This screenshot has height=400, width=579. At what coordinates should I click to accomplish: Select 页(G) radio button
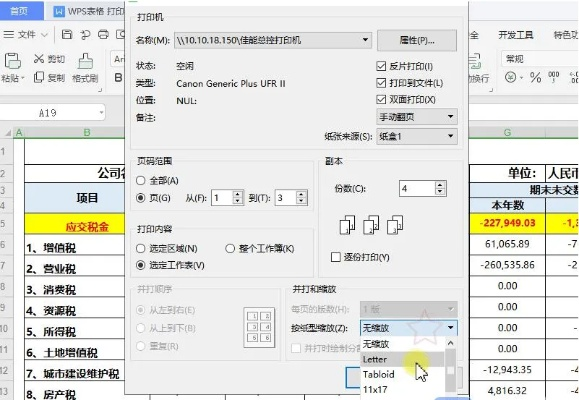point(140,198)
